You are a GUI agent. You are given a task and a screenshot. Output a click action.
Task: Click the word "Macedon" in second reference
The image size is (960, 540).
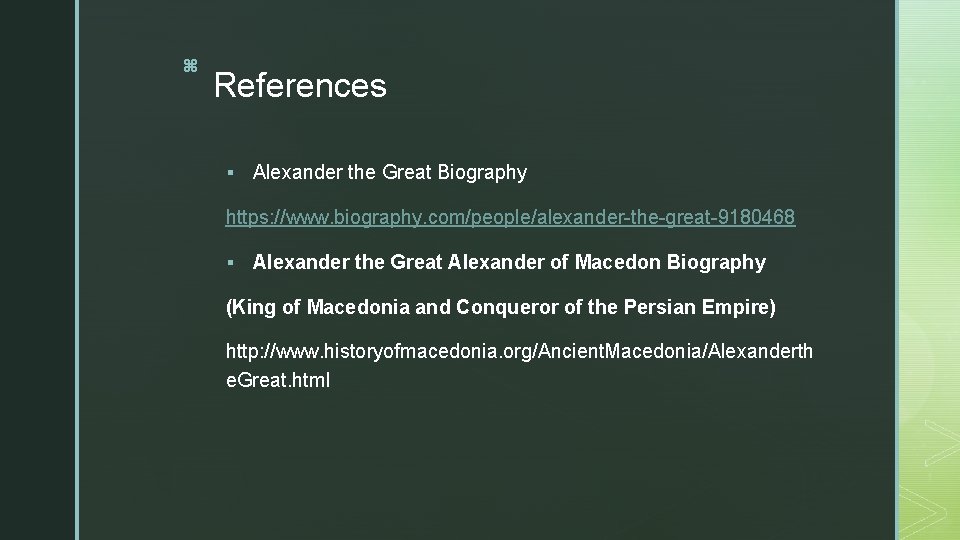click(x=618, y=262)
